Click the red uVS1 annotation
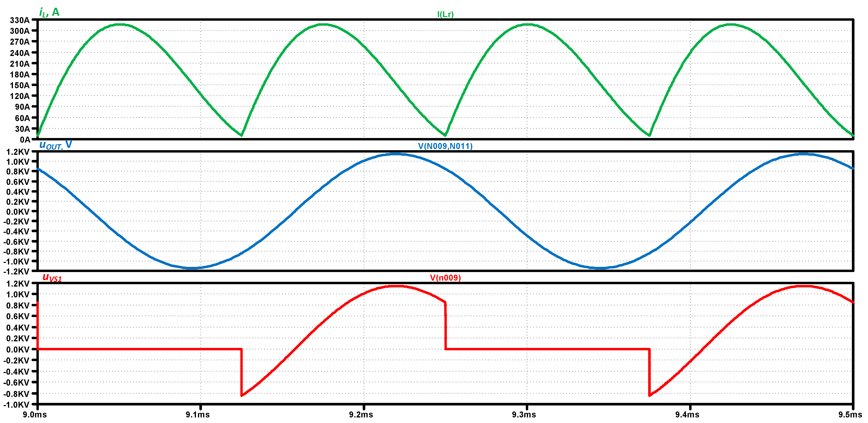868x423 pixels. (x=52, y=278)
